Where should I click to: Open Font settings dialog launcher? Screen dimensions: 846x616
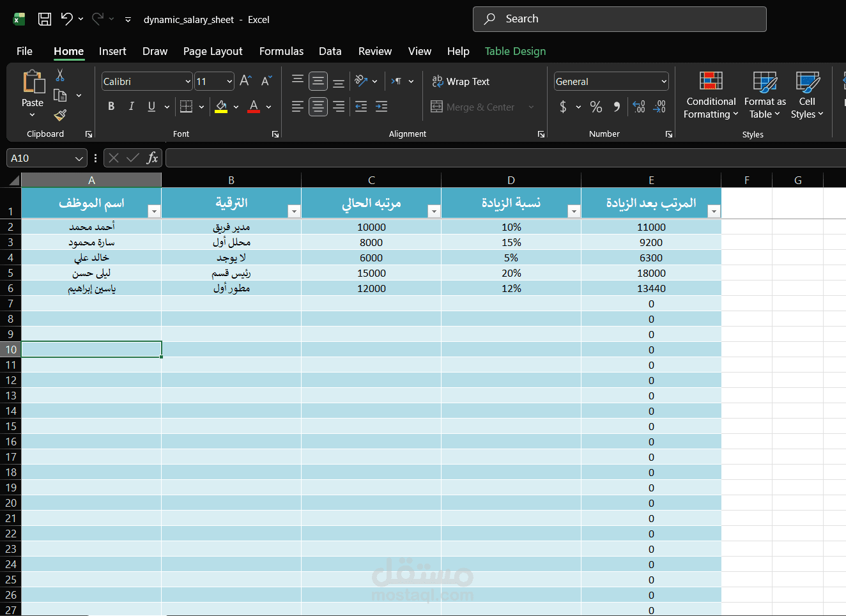tap(275, 134)
